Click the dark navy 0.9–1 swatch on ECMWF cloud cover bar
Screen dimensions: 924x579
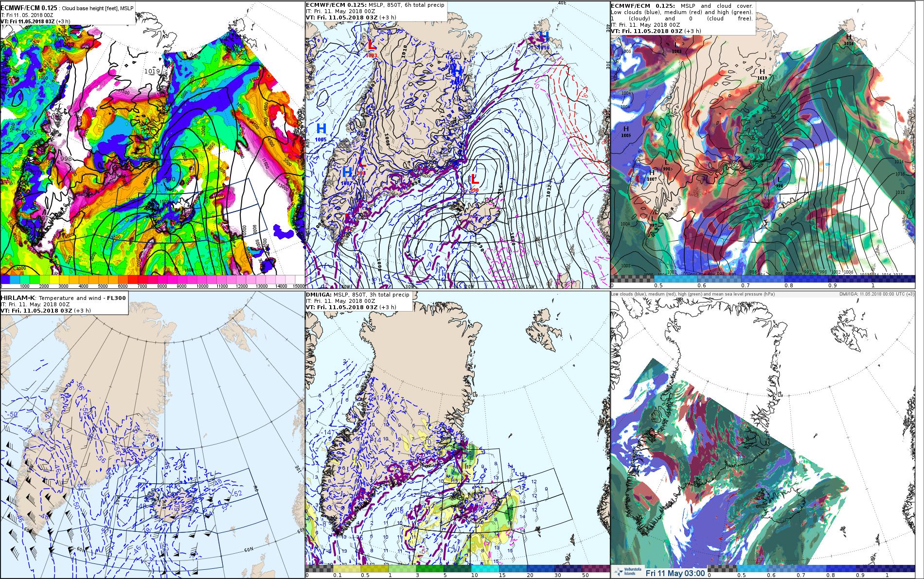pos(851,279)
